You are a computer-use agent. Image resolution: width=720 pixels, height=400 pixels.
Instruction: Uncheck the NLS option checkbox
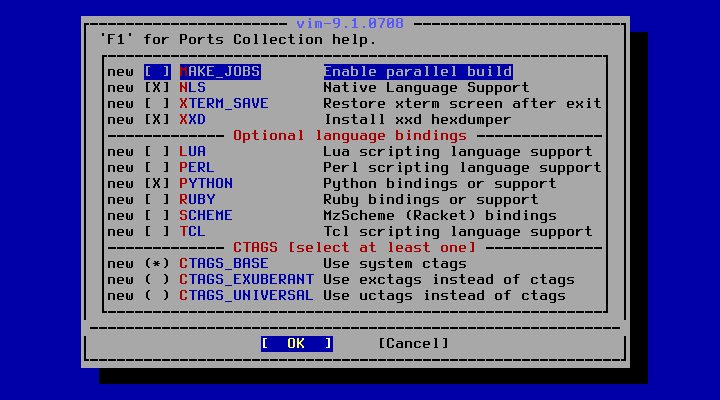coord(157,88)
